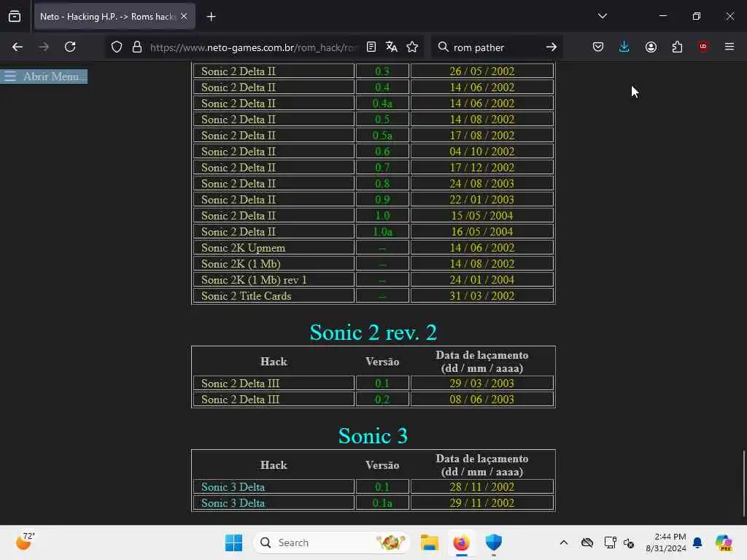747x560 pixels.
Task: Open Firefox application hamburger menu
Action: click(x=729, y=47)
